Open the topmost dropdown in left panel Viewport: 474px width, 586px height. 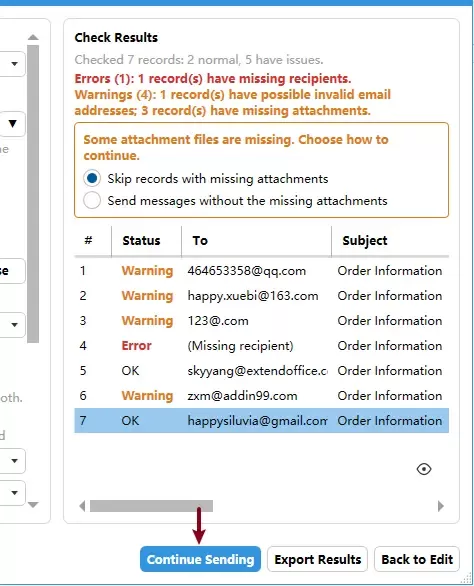[14, 64]
